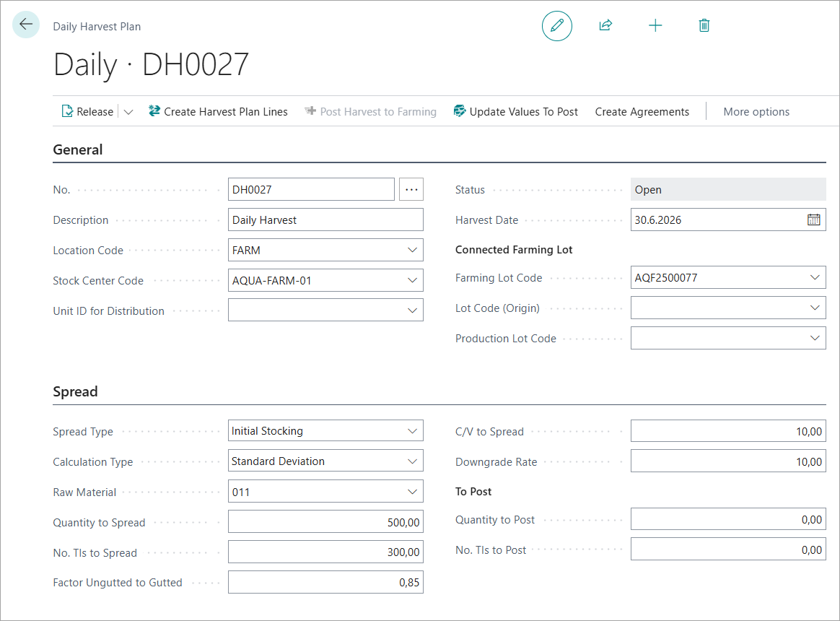Open the share icon
This screenshot has width=840, height=621.
[x=605, y=25]
